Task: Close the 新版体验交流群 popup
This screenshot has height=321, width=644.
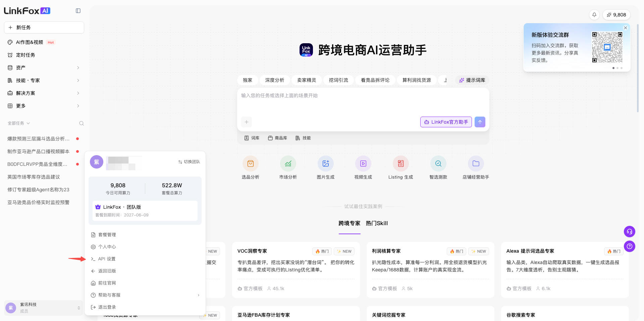Action: pos(626,28)
